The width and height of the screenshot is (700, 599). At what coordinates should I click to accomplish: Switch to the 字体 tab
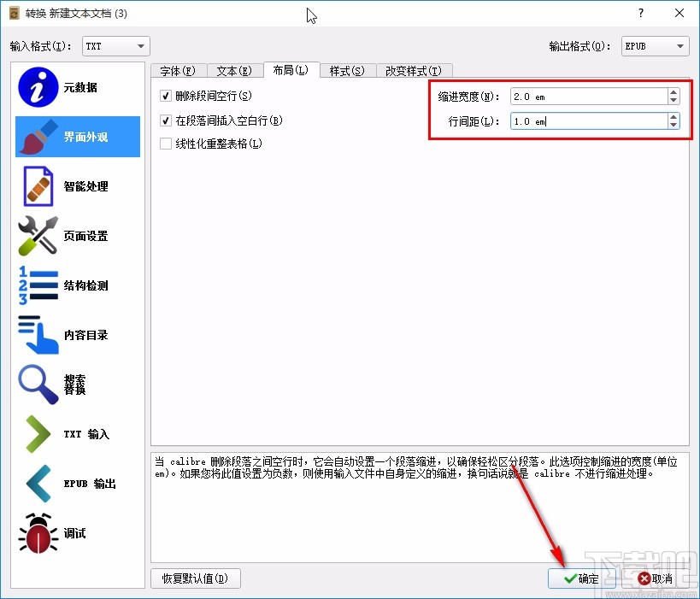point(178,71)
